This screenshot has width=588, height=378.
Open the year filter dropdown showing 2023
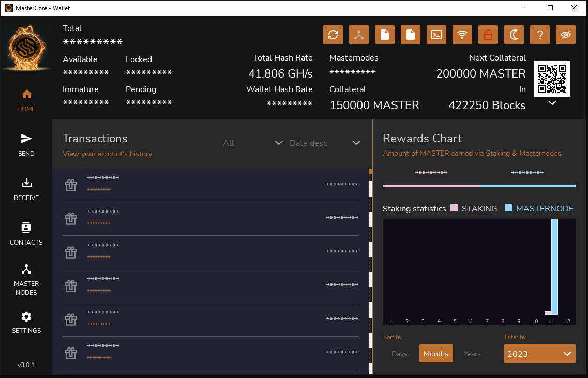539,354
